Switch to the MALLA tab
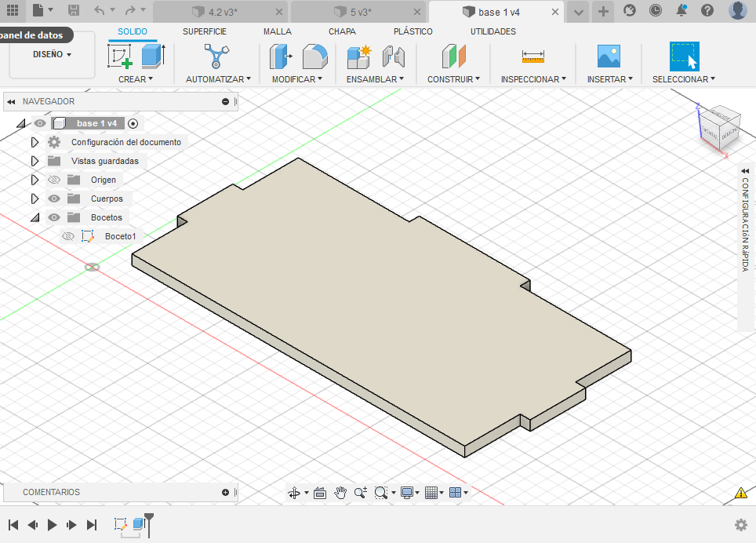The width and height of the screenshot is (756, 543). [278, 31]
